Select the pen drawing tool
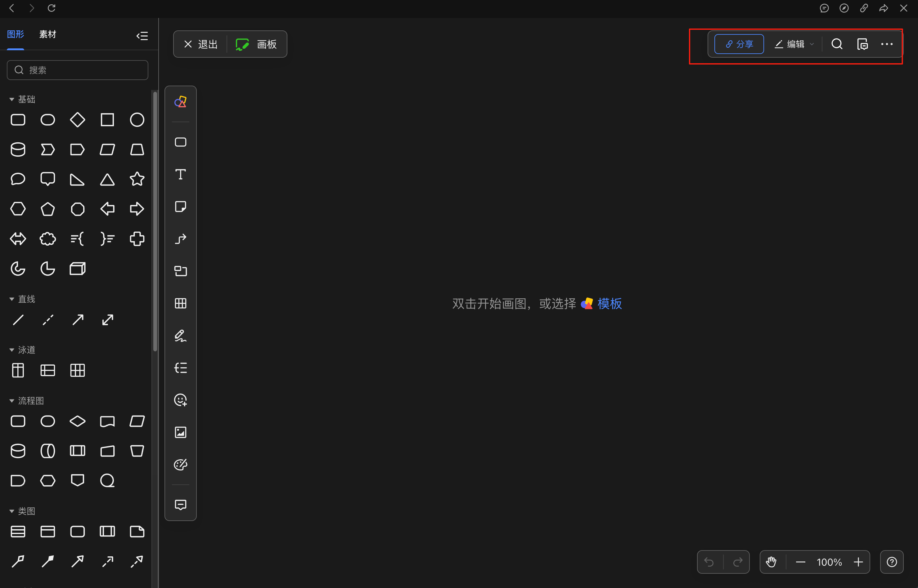918x588 pixels. [180, 336]
